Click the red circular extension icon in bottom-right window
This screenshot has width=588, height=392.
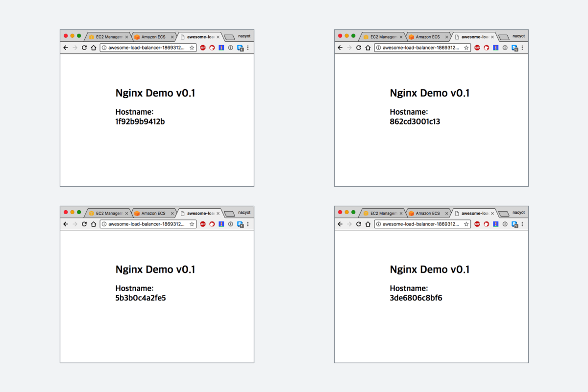coord(487,224)
